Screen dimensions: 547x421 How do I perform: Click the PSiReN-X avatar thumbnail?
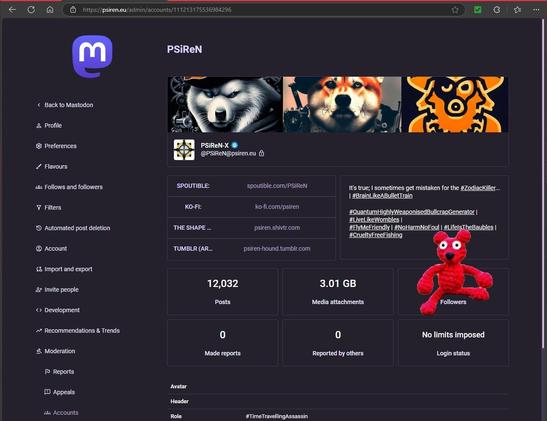[x=184, y=150]
